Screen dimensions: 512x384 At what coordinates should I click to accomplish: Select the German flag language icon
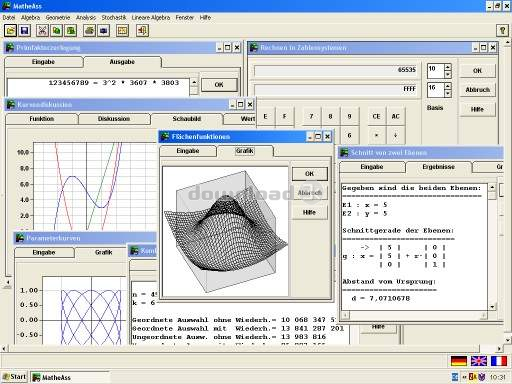[459, 361]
